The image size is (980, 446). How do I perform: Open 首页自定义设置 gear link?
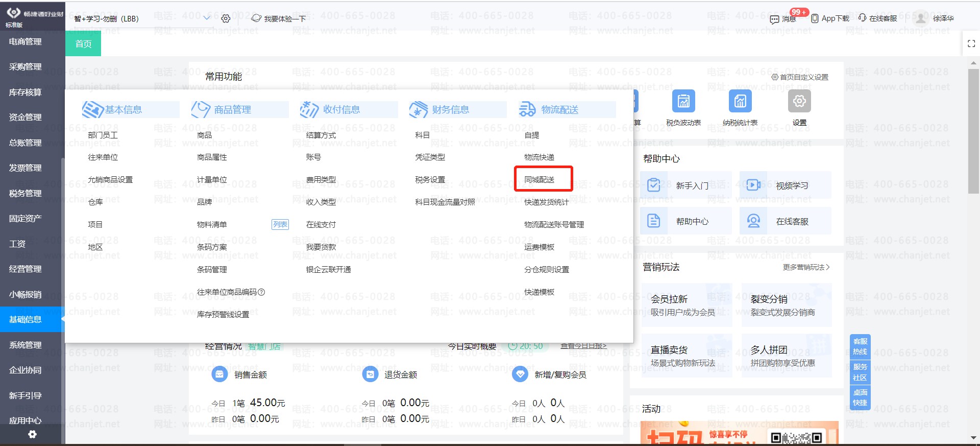[x=800, y=77]
